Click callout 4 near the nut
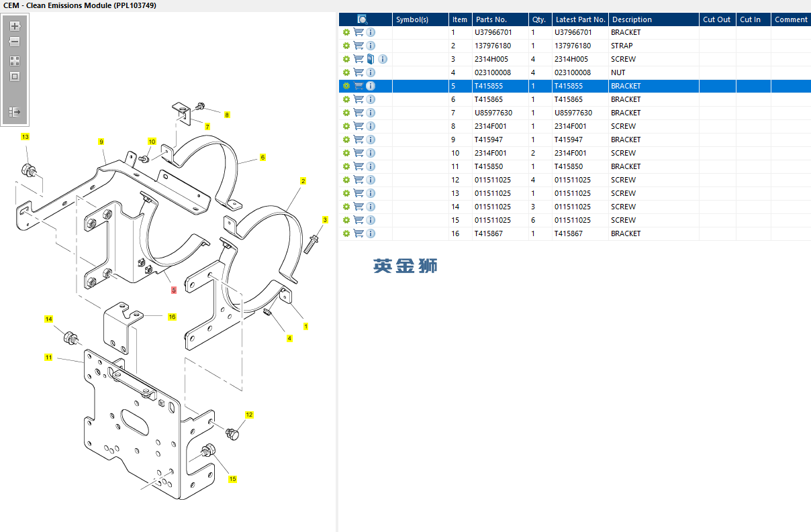 [289, 338]
